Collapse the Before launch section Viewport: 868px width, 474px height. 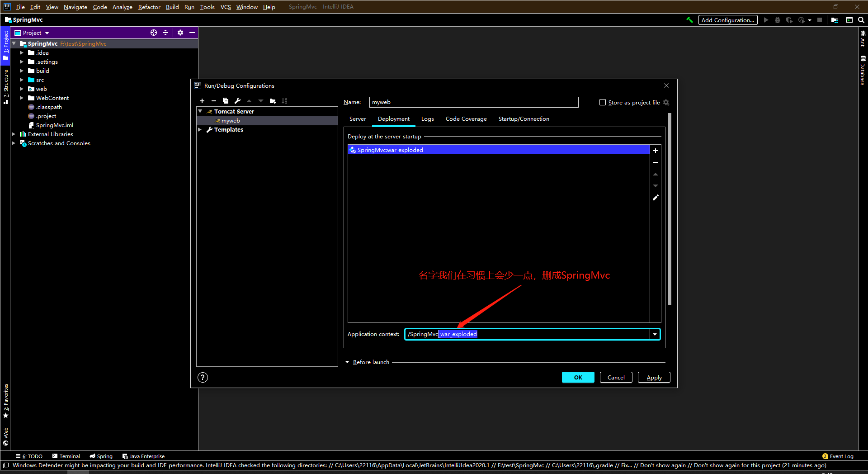[347, 362]
